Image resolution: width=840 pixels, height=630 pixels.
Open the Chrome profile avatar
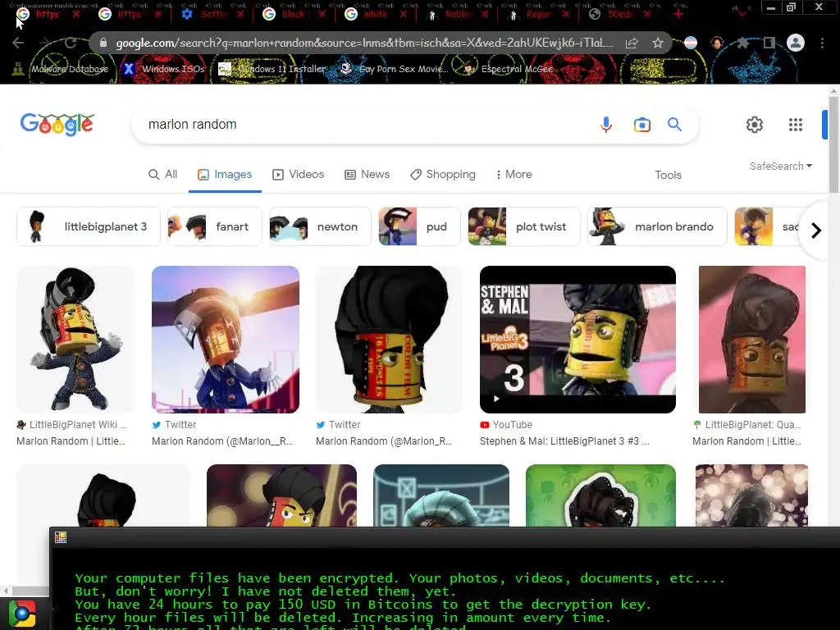click(796, 43)
